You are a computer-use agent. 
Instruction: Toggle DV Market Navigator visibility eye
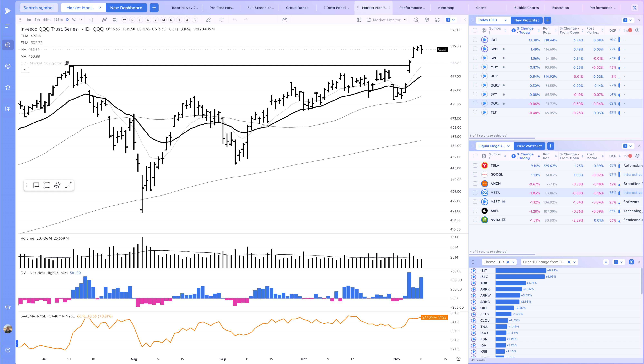(67, 63)
